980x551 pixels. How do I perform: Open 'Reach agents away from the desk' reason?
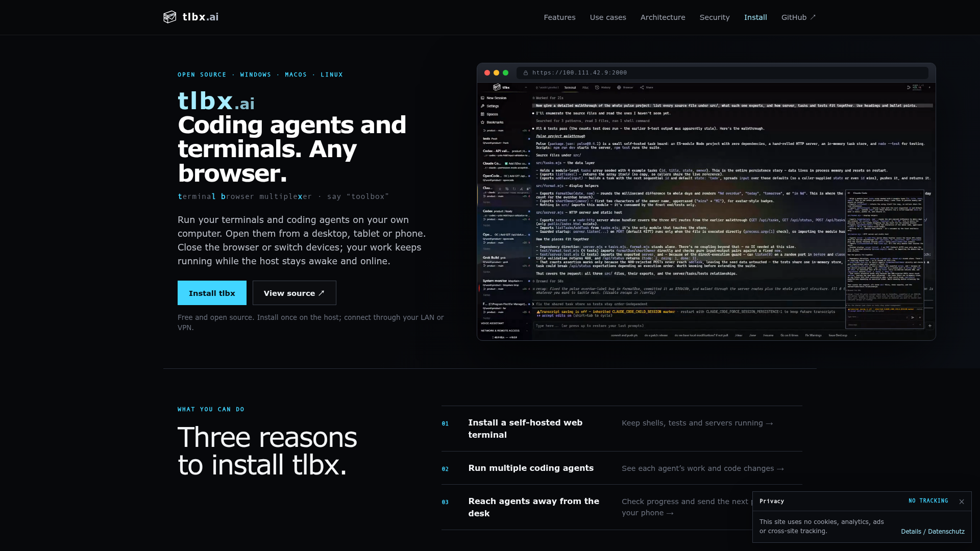(534, 507)
